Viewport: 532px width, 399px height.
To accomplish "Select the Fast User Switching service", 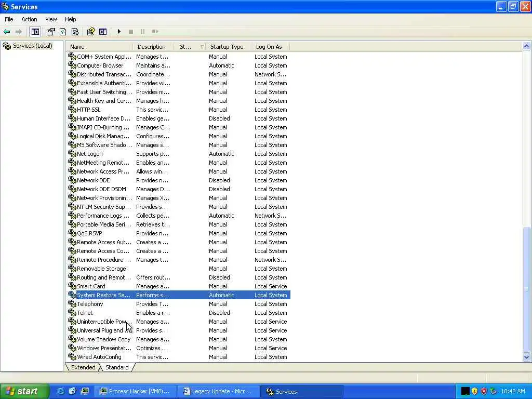I will point(179,92).
